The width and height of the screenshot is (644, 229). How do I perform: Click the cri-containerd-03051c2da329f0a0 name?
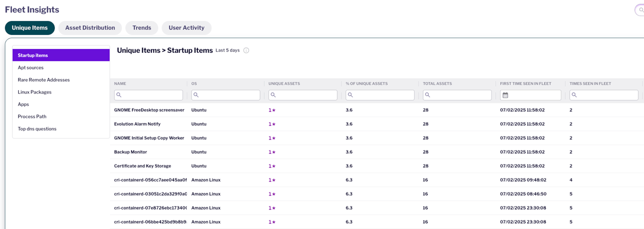coord(151,194)
